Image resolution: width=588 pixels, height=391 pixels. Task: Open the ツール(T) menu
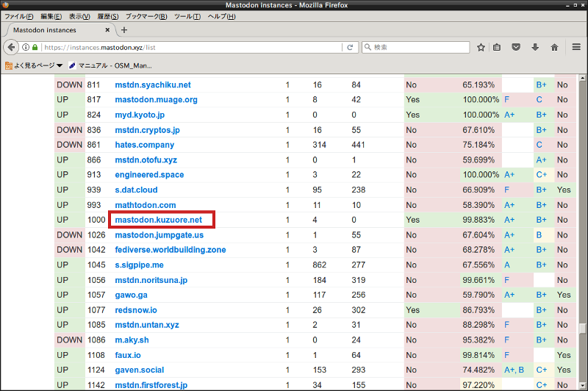coord(187,16)
